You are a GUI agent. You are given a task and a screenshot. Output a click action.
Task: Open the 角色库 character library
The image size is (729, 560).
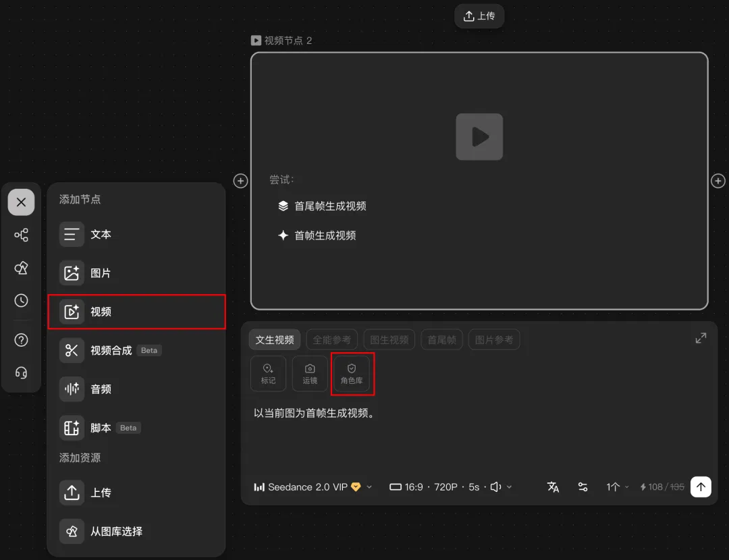[352, 374]
